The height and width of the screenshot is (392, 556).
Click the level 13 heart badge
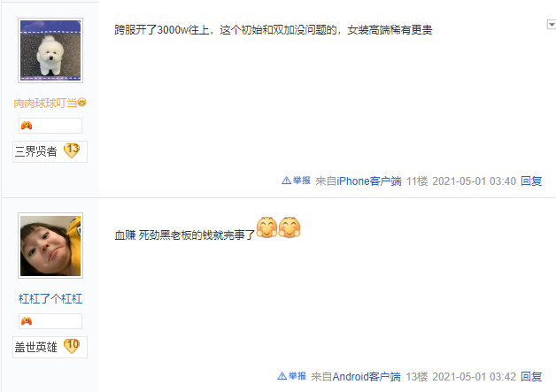click(x=72, y=150)
